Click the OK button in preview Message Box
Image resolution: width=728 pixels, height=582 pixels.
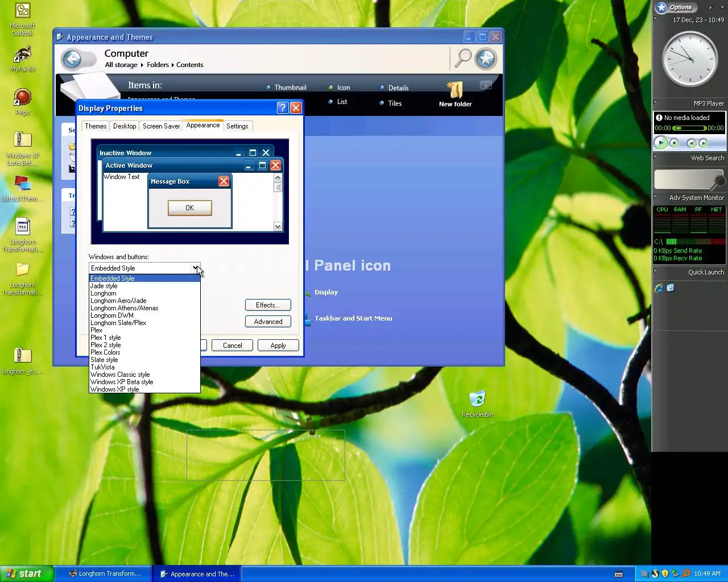click(190, 208)
